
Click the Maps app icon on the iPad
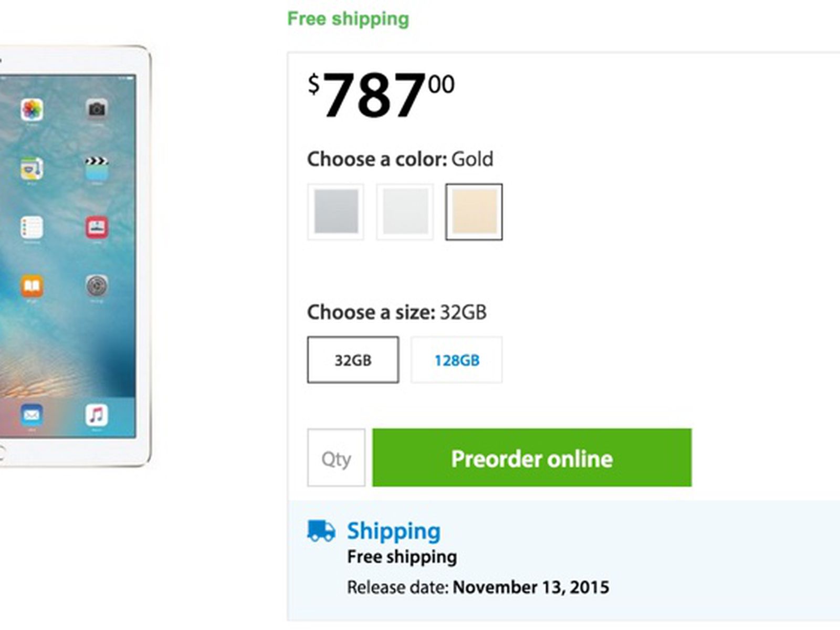32,169
